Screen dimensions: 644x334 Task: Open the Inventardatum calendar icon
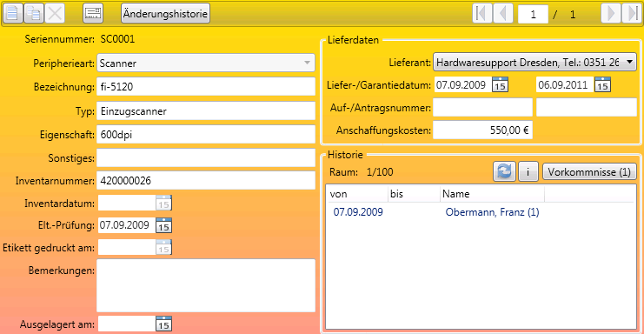point(164,203)
